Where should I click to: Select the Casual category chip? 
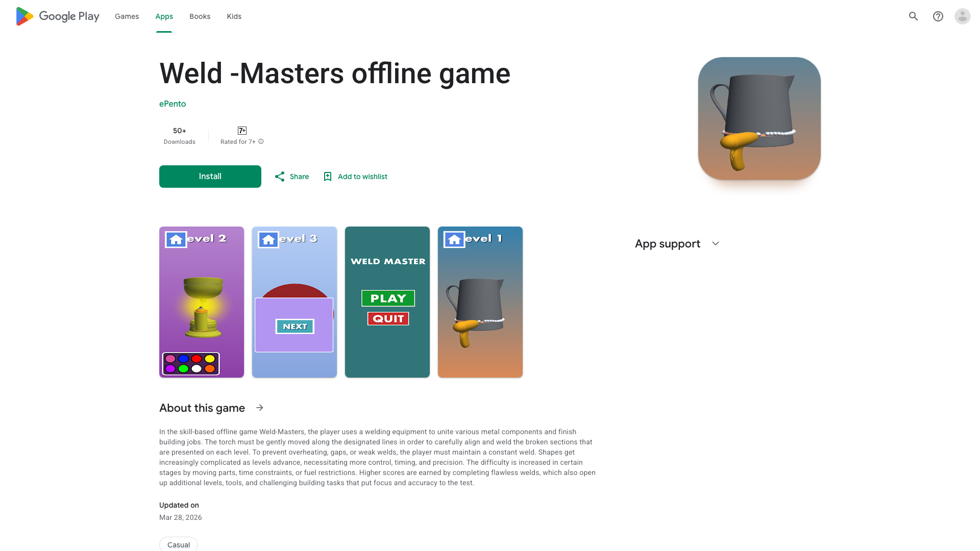[x=179, y=544]
